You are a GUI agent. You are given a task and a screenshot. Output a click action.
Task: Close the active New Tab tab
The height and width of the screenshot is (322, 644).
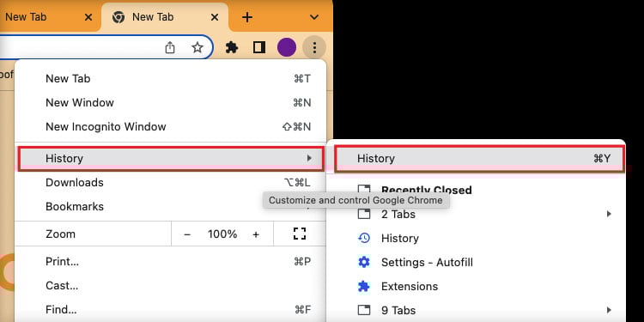pyautogui.click(x=215, y=17)
